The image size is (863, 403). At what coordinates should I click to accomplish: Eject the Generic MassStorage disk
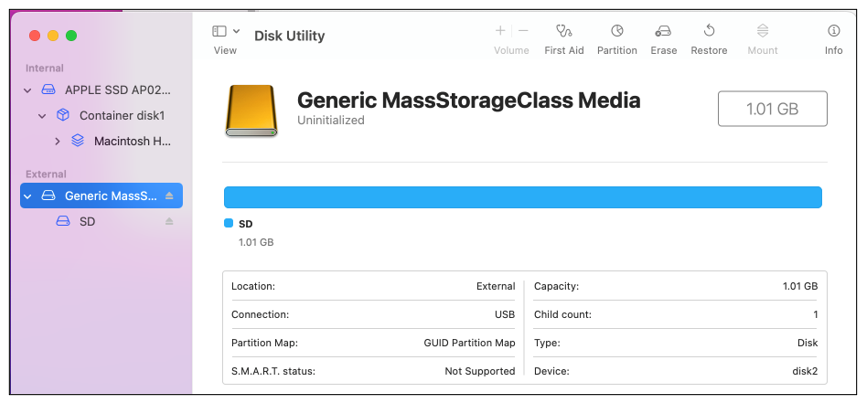click(x=169, y=195)
